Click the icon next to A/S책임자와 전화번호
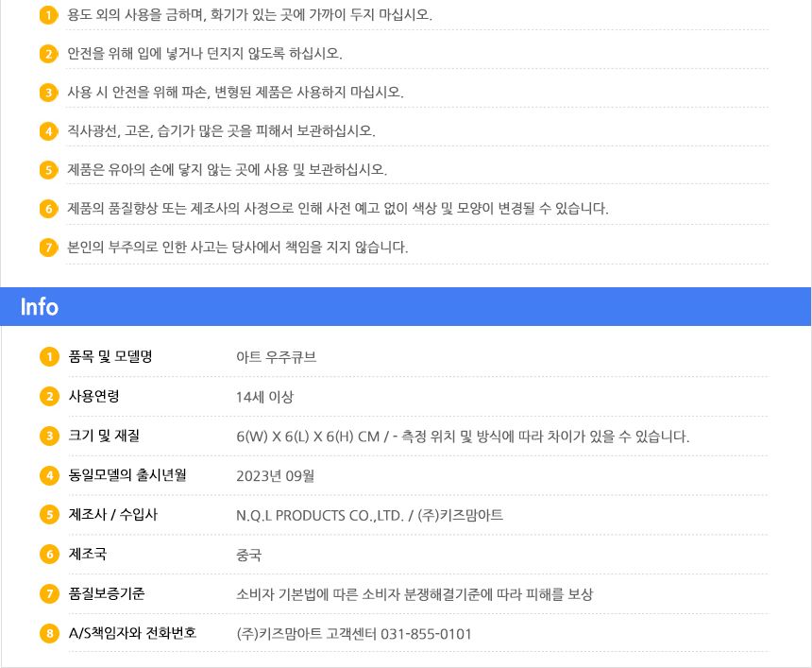This screenshot has height=668, width=812. [48, 634]
